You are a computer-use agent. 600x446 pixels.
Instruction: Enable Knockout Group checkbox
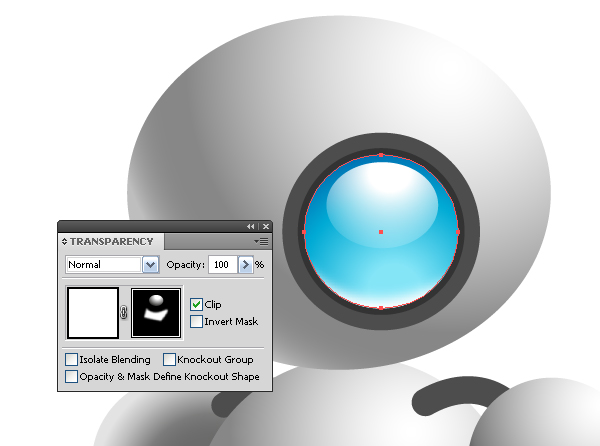point(169,360)
